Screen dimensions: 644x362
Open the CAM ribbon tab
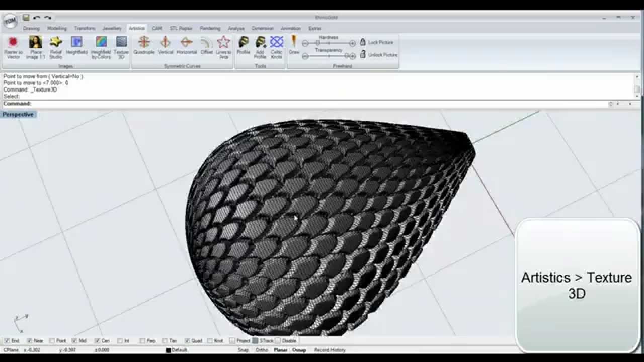[x=157, y=29]
